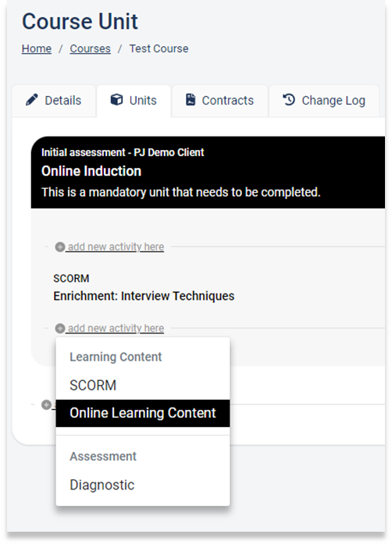Viewport: 392px width, 545px height.
Task: Click the cube icon on Units tab
Action: (116, 100)
